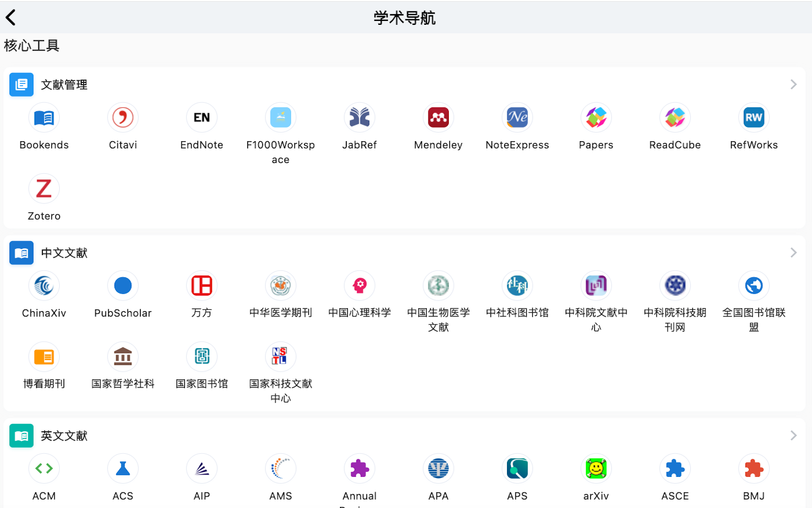The height and width of the screenshot is (508, 812).
Task: Open the F1000Workspace icon
Action: click(281, 117)
